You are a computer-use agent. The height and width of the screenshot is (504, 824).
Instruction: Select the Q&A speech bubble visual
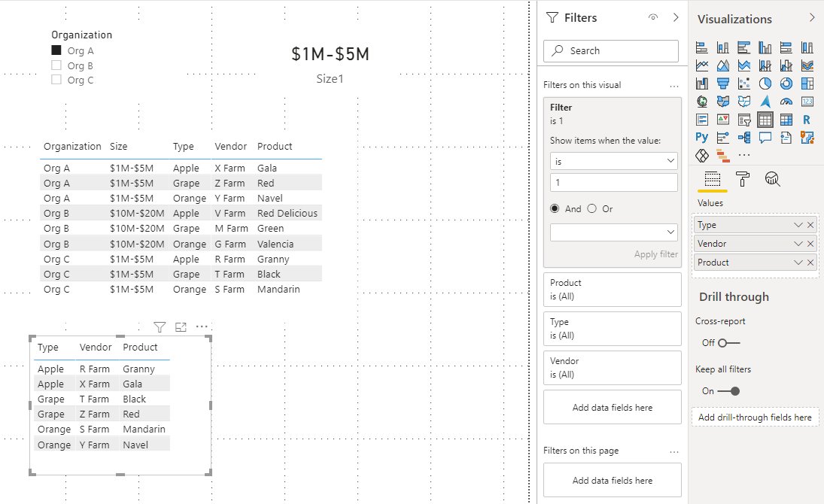765,137
